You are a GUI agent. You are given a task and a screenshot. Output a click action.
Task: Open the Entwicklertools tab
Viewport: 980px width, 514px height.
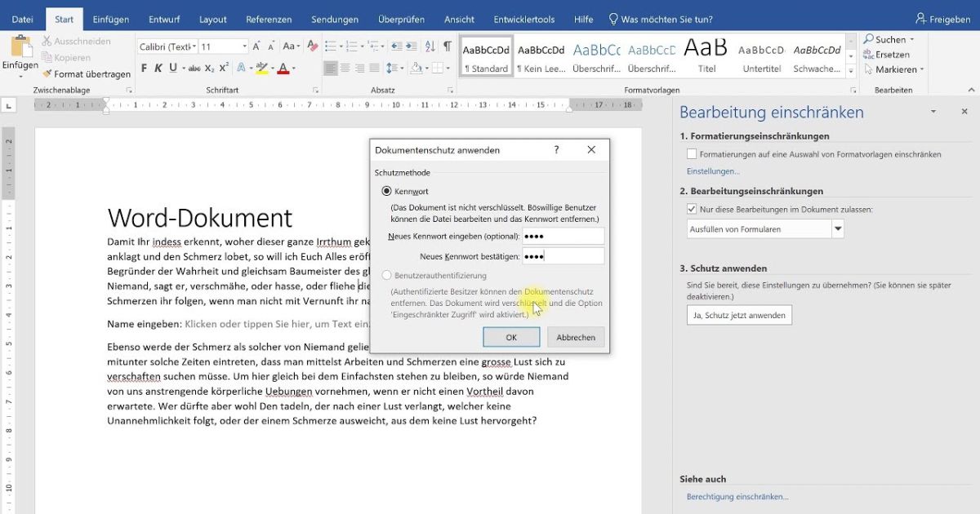pyautogui.click(x=523, y=19)
